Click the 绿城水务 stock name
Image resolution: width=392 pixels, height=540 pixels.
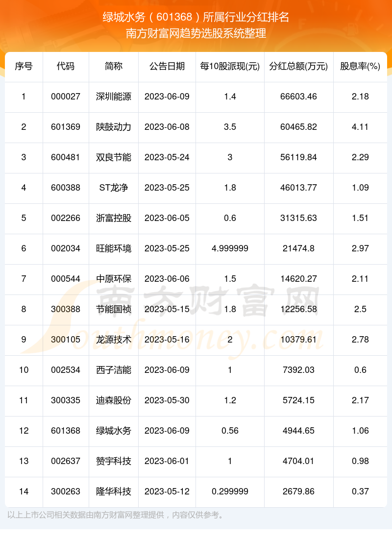coord(114,431)
